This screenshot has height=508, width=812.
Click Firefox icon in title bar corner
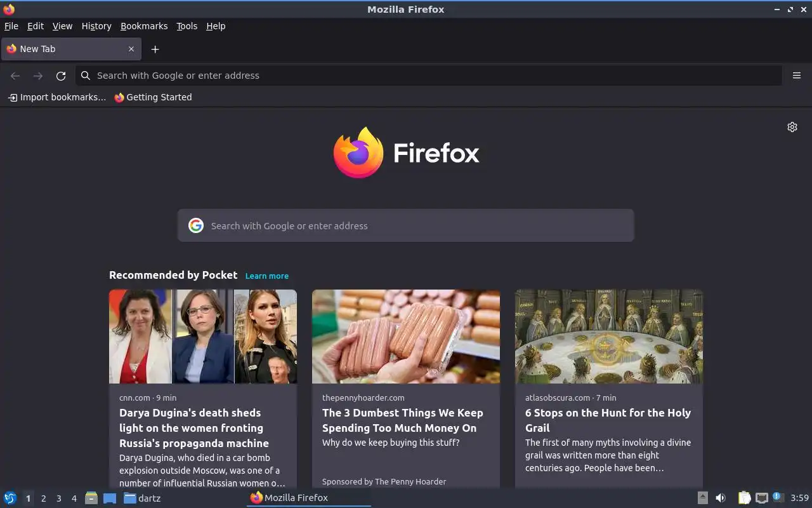pyautogui.click(x=9, y=9)
